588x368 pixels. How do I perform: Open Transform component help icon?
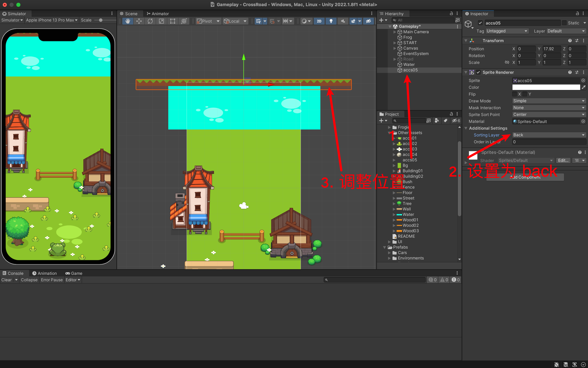point(570,41)
